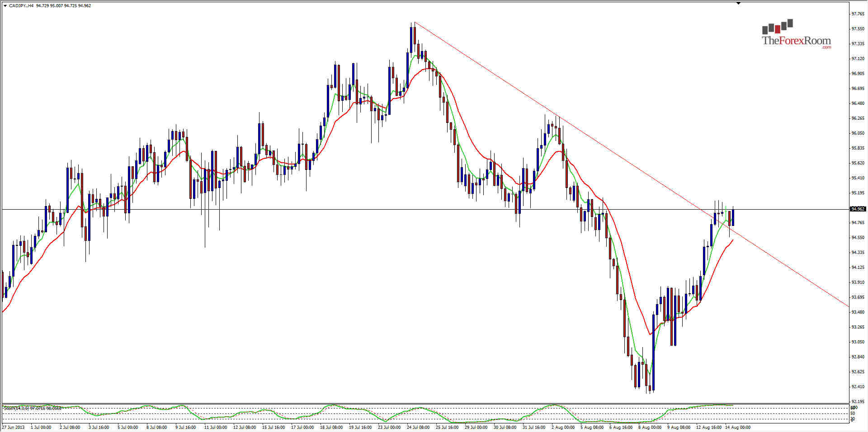The image size is (868, 432).
Task: Open TheForexRoom.com text link
Action: 796,41
